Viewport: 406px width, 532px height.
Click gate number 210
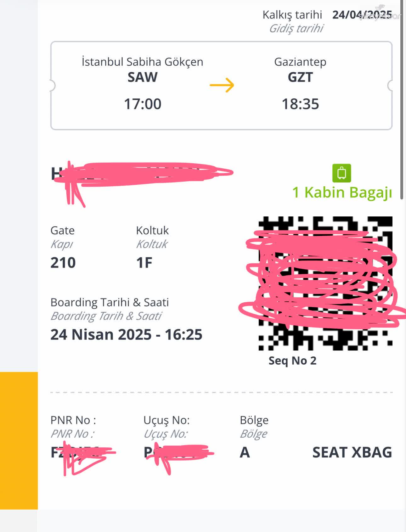[63, 263]
